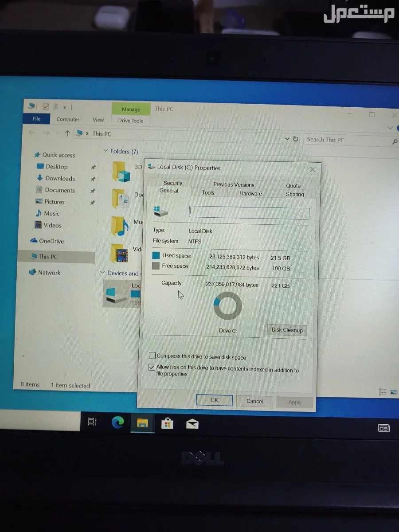Click the Up arrow navigation icon
The width and height of the screenshot is (399, 532).
67,133
